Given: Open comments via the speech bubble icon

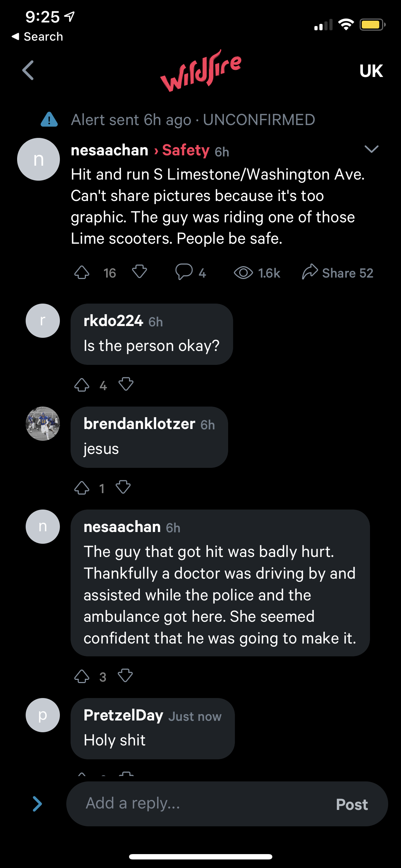Looking at the screenshot, I should [184, 272].
